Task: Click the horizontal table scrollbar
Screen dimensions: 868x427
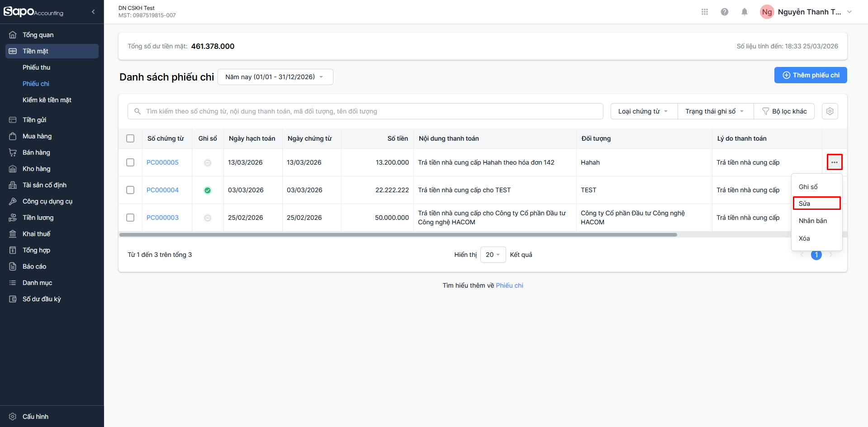Action: click(x=398, y=235)
